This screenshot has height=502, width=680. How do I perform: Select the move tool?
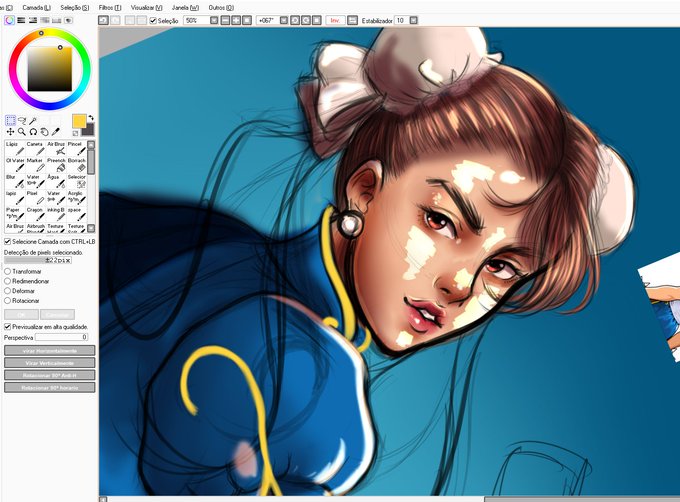click(10, 132)
